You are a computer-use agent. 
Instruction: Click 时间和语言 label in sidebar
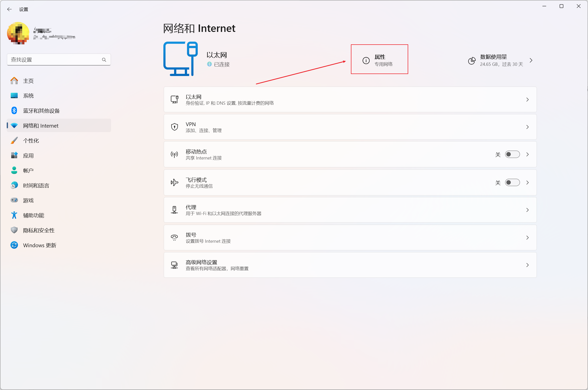click(36, 185)
